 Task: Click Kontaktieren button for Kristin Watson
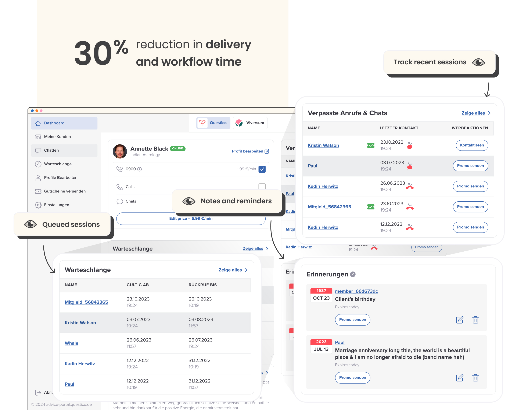(x=472, y=145)
